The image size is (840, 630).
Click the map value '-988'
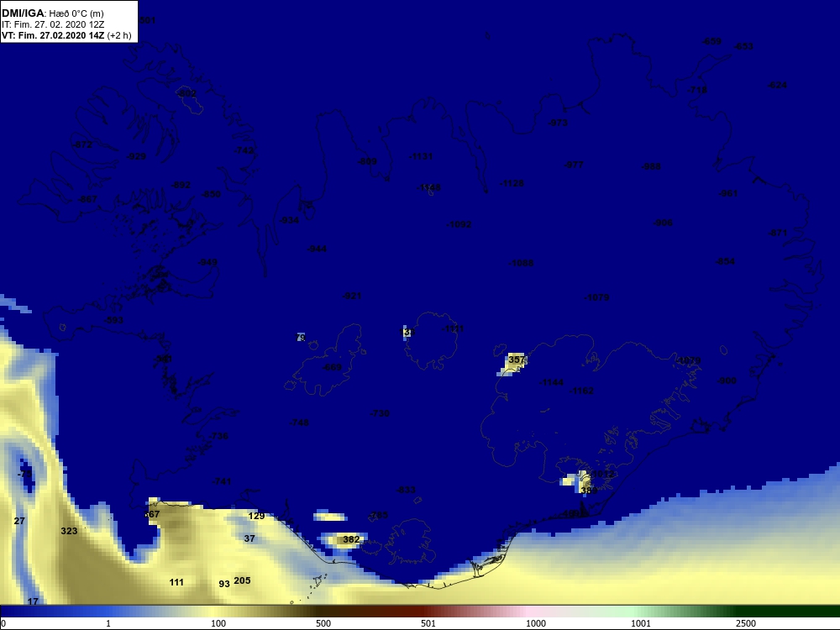pos(652,166)
